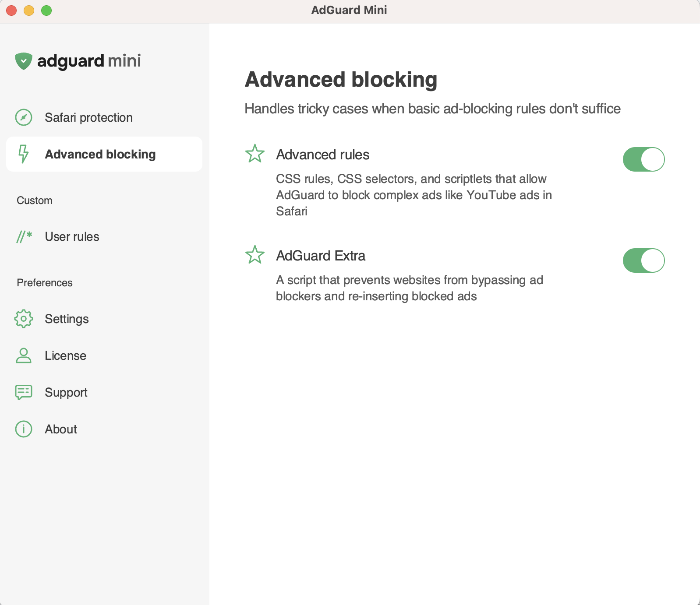Show the License page

[104, 355]
